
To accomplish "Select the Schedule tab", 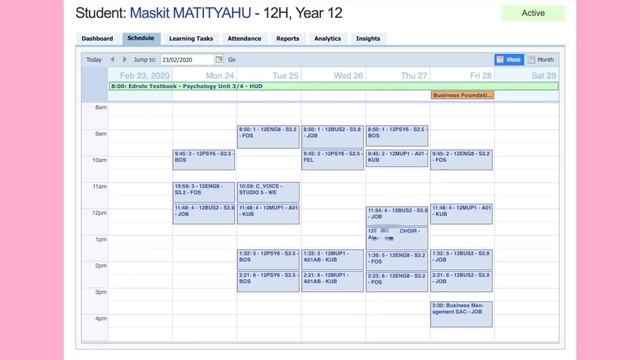I will pos(141,38).
